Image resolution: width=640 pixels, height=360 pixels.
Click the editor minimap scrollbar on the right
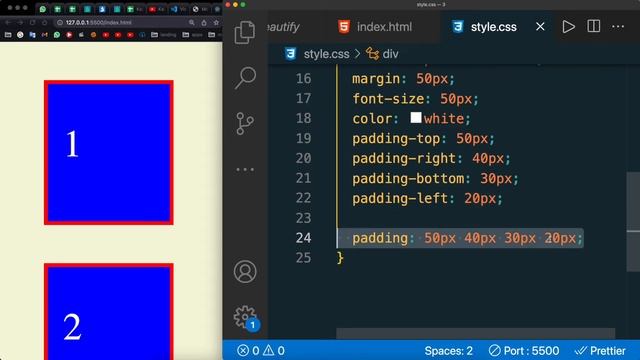[633, 222]
